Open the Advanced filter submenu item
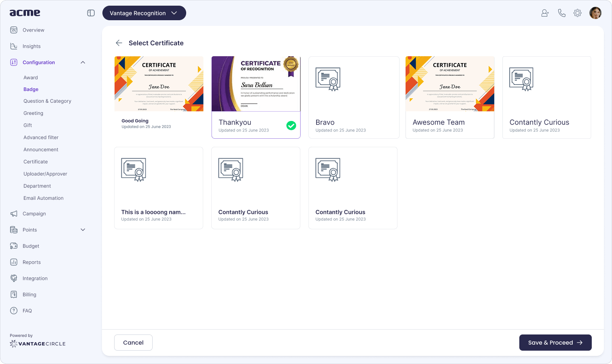Image resolution: width=612 pixels, height=364 pixels. pos(41,138)
